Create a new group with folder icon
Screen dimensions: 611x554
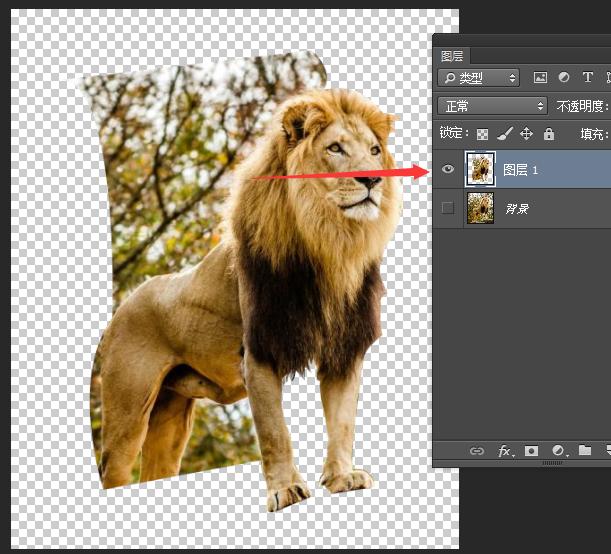[x=585, y=451]
